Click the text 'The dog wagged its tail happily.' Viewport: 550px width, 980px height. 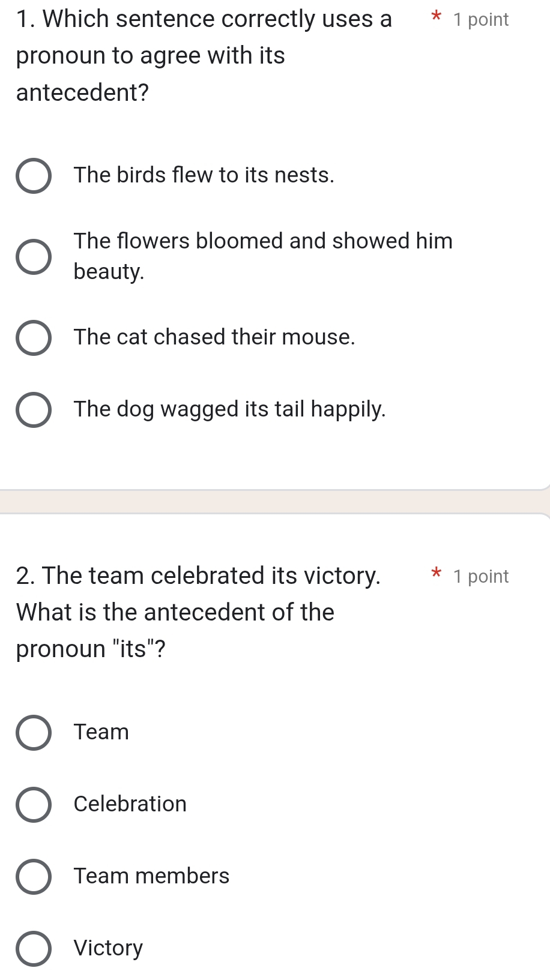pyautogui.click(x=229, y=409)
